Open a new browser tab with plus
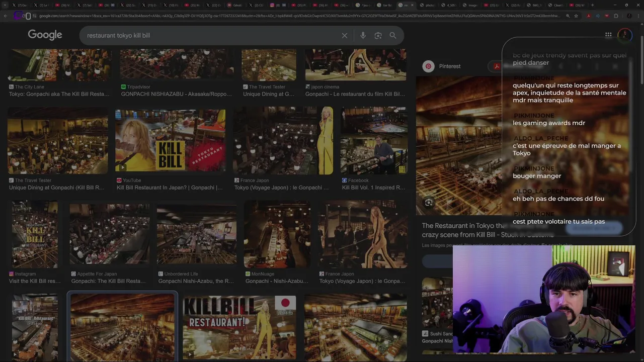The height and width of the screenshot is (362, 644). click(592, 5)
